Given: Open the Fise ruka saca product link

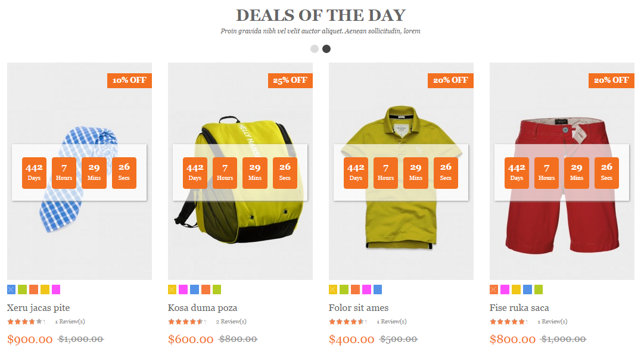Looking at the screenshot, I should (519, 308).
